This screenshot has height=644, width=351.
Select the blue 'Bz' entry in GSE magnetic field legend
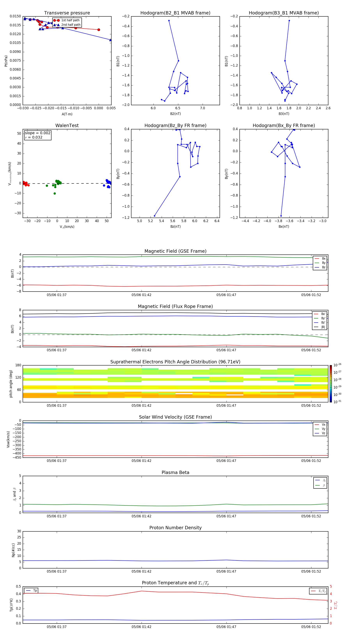point(320,267)
